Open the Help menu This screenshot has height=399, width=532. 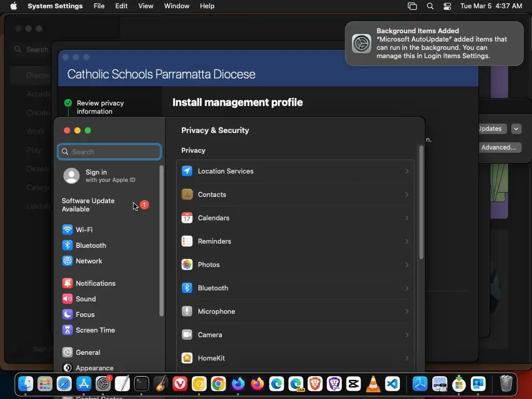pyautogui.click(x=207, y=6)
